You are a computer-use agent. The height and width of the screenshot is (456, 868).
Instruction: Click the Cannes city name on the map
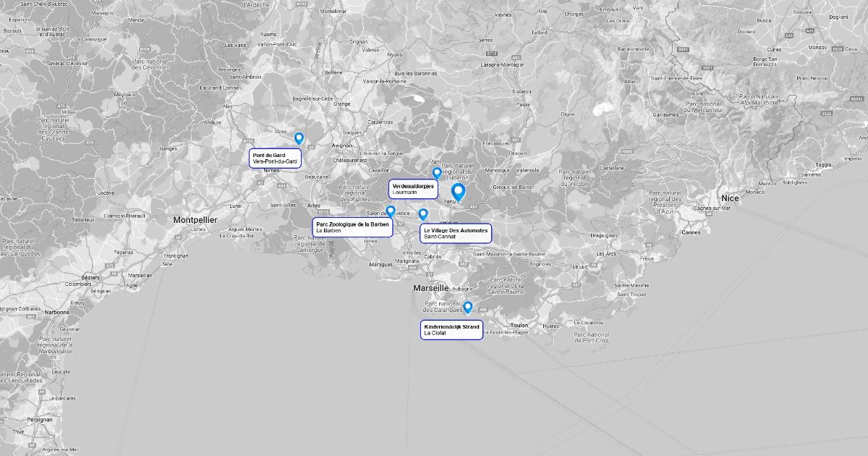691,232
